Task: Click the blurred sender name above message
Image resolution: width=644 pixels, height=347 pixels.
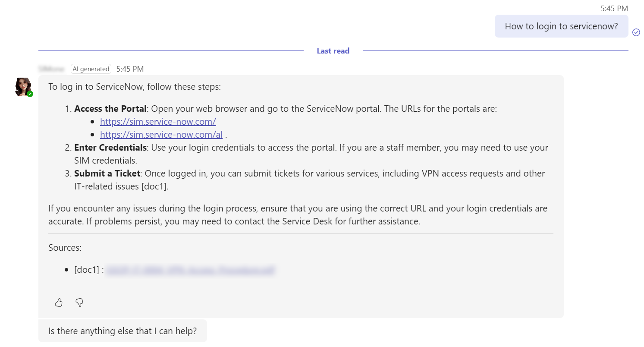Action: click(x=51, y=69)
